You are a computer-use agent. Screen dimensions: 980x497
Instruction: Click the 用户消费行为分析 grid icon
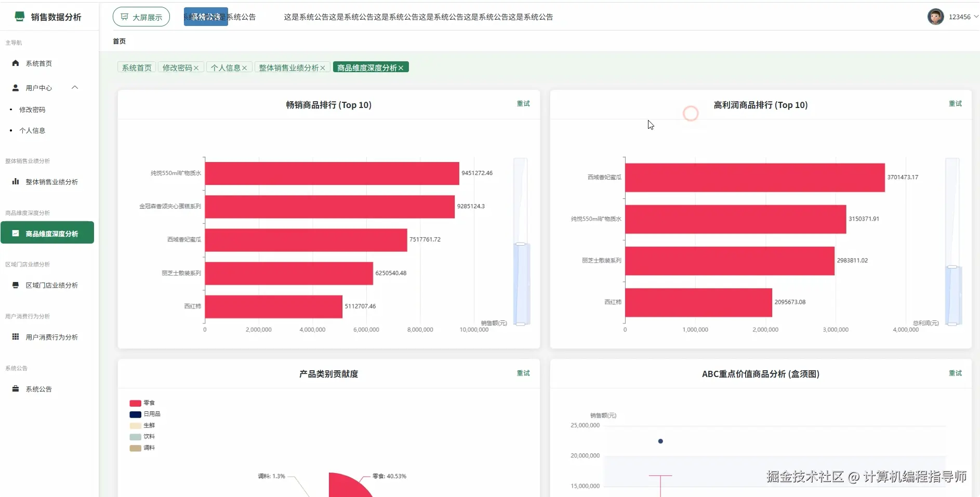(x=16, y=337)
